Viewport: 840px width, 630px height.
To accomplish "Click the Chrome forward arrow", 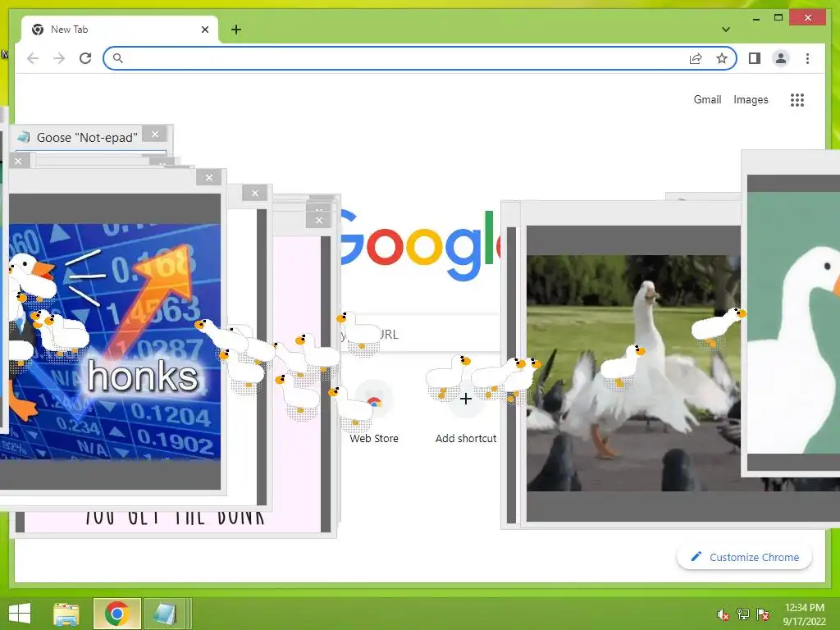I will coord(59,58).
